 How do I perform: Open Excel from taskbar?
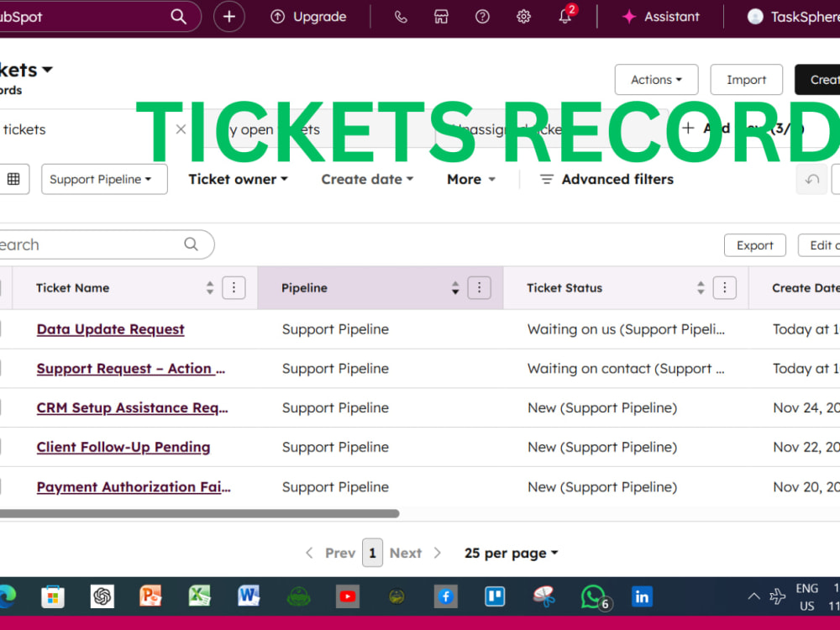click(200, 596)
